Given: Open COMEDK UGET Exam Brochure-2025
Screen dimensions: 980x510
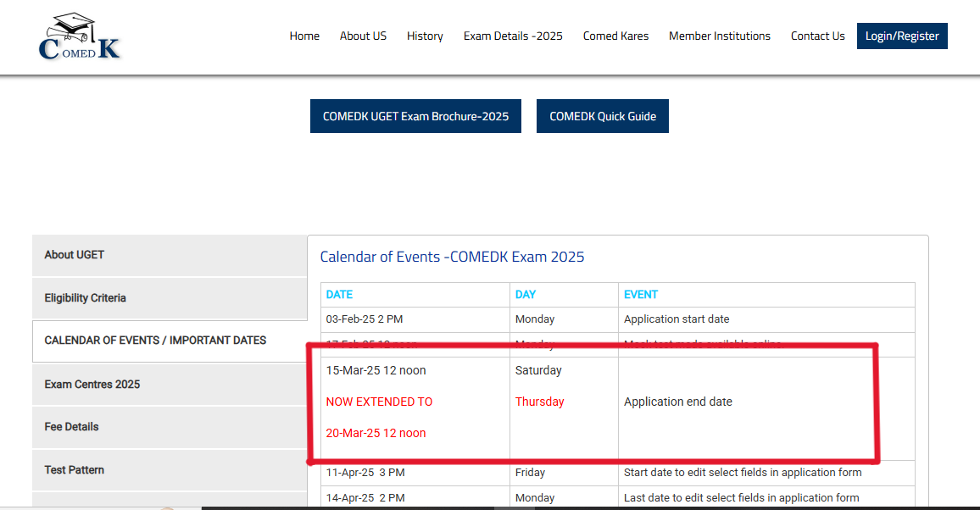Looking at the screenshot, I should click(415, 116).
